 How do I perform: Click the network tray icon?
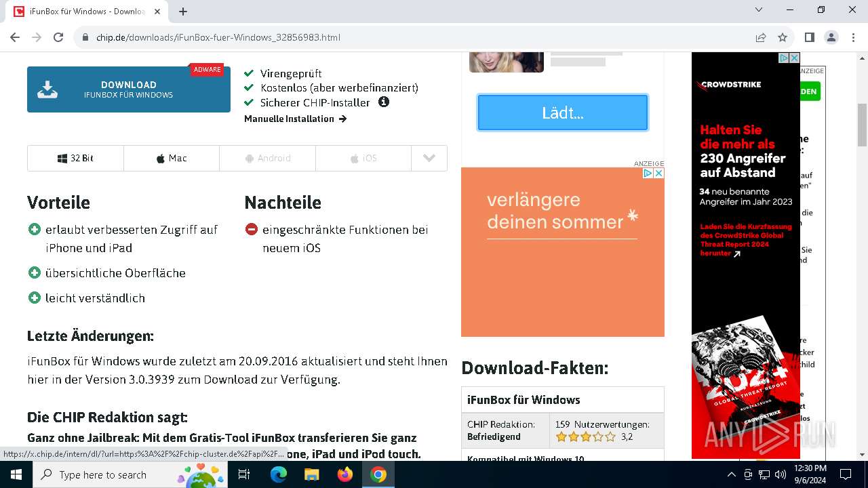point(764,474)
